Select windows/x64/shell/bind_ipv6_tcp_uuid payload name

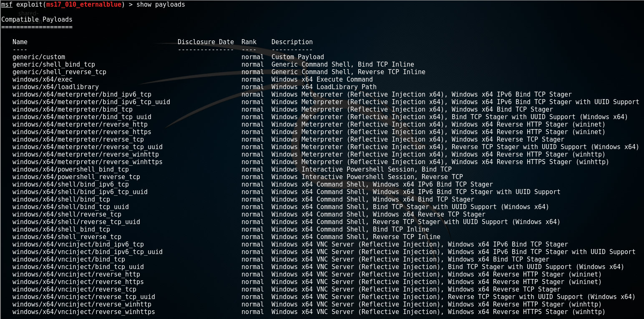(x=80, y=192)
